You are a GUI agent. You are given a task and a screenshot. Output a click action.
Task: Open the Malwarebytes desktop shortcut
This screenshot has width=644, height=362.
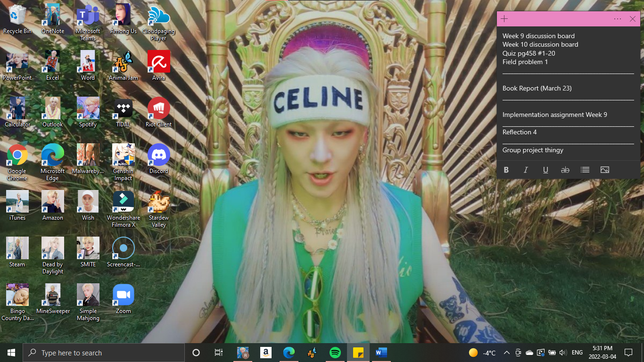click(88, 159)
